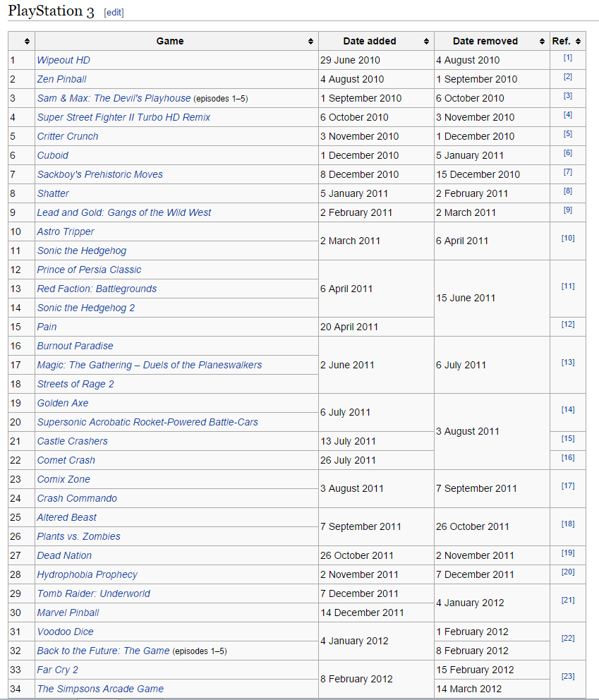The width and height of the screenshot is (599, 700).
Task: Follow reference [19] for Dead Nation
Action: coord(568,553)
